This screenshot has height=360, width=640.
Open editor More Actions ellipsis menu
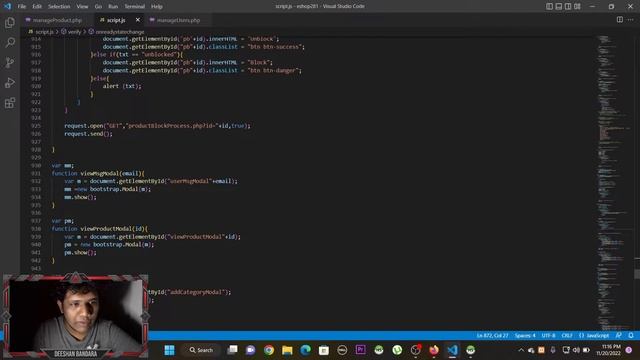pos(631,20)
